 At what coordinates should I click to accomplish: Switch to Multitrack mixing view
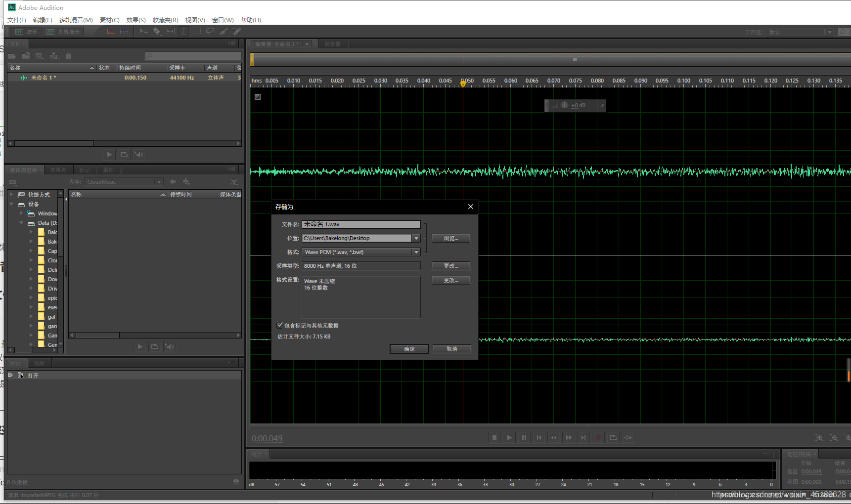point(63,32)
